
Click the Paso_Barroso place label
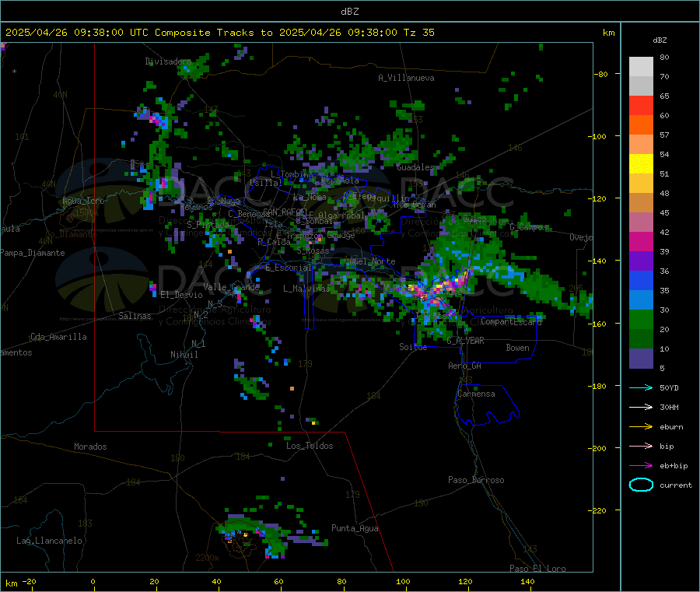(476, 480)
